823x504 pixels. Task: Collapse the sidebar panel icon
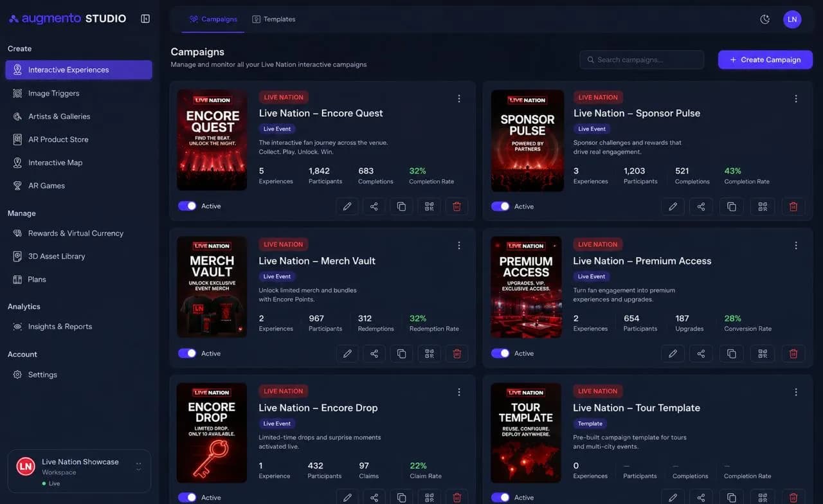pos(145,19)
